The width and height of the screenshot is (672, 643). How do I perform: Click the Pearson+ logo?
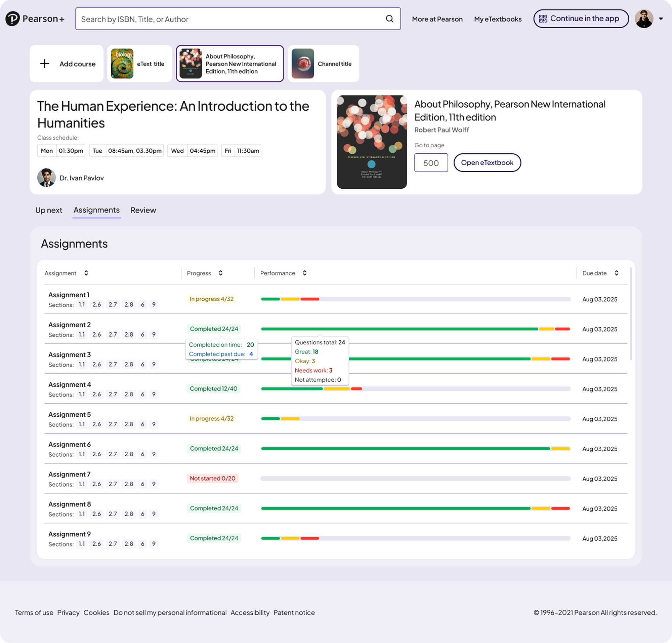[35, 19]
